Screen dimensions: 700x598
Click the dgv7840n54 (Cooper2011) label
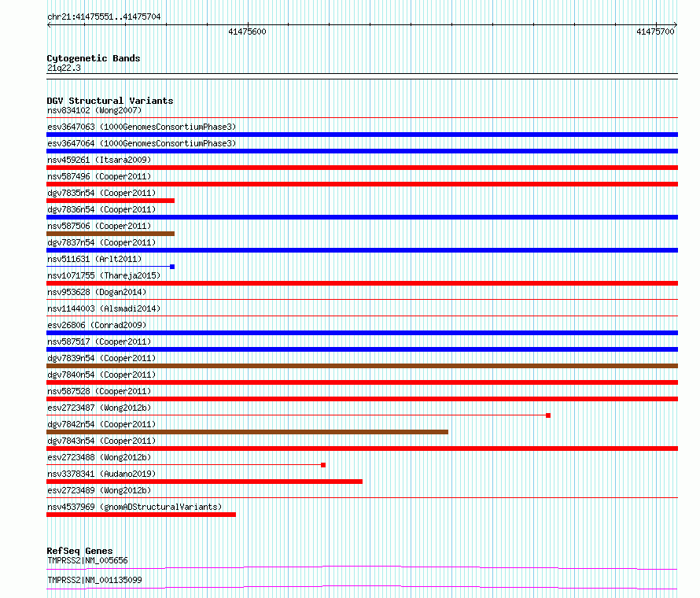101,375
